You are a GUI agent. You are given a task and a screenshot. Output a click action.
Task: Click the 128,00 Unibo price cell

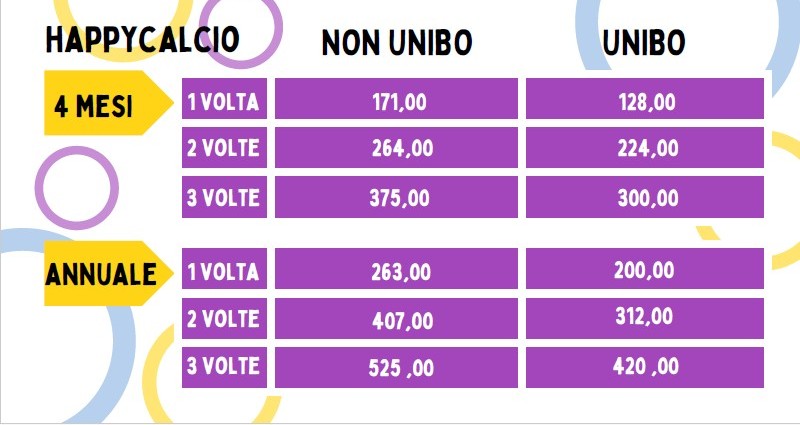coord(645,98)
